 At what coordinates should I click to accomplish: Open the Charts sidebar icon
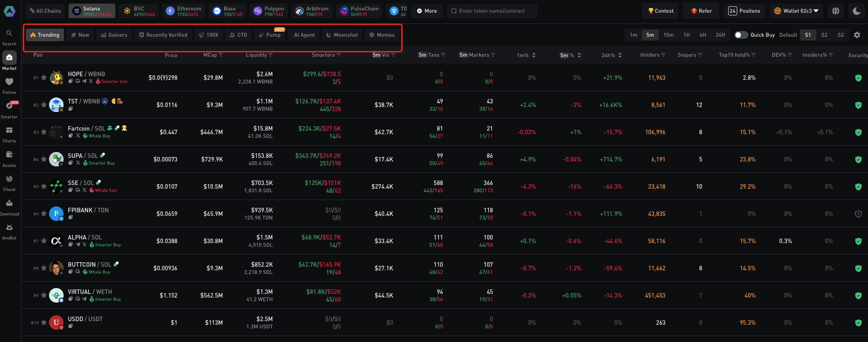click(x=9, y=131)
